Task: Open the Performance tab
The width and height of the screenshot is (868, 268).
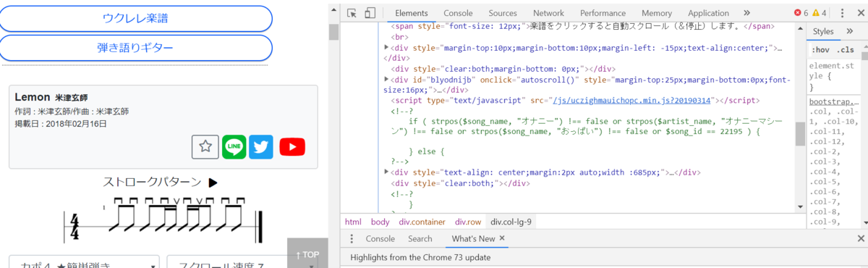Action: pos(603,13)
